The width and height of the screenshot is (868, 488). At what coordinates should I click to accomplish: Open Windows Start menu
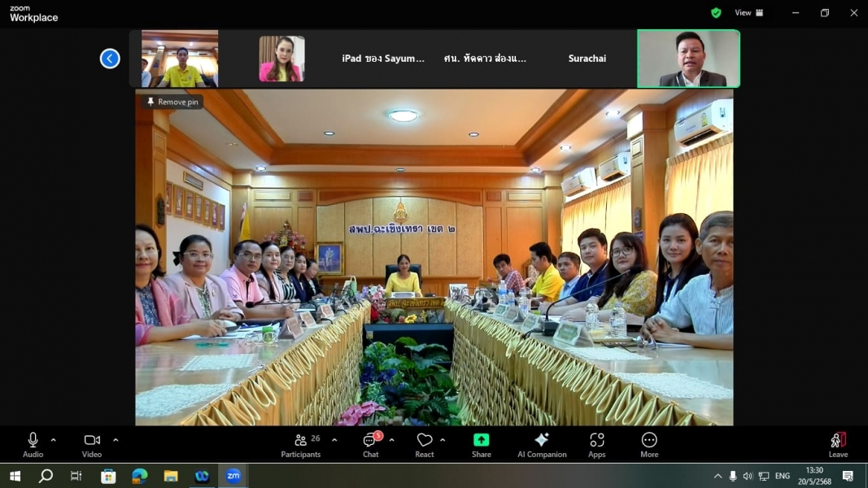(15, 476)
